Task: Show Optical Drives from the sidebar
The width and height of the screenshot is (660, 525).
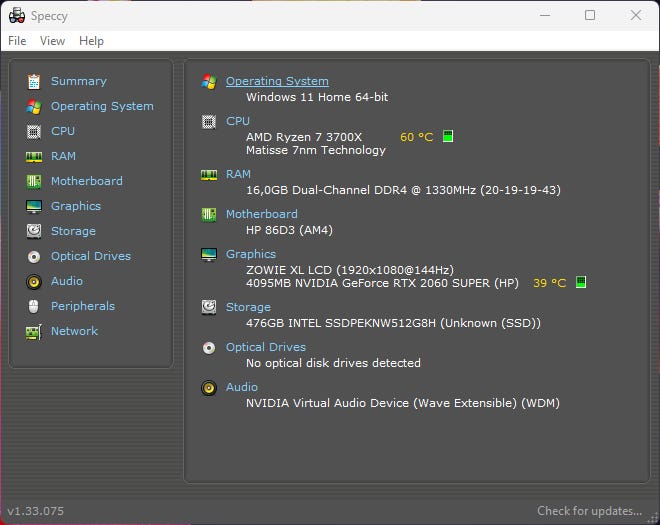Action: 91,256
